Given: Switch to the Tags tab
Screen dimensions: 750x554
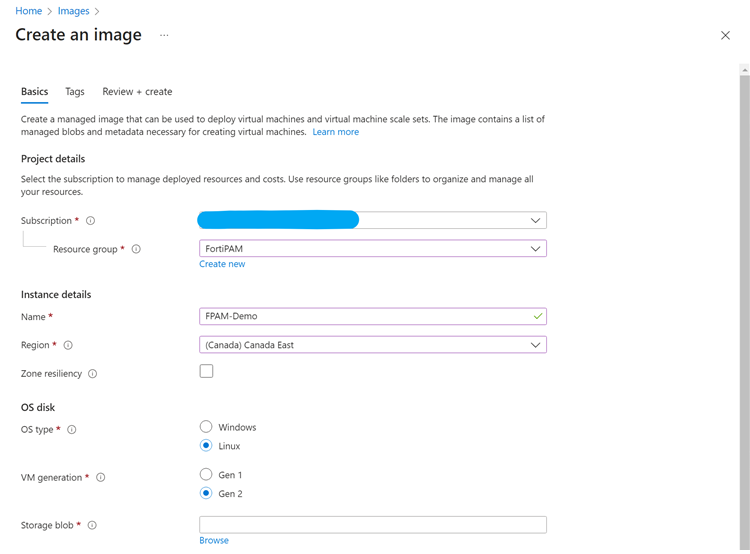Looking at the screenshot, I should (75, 92).
